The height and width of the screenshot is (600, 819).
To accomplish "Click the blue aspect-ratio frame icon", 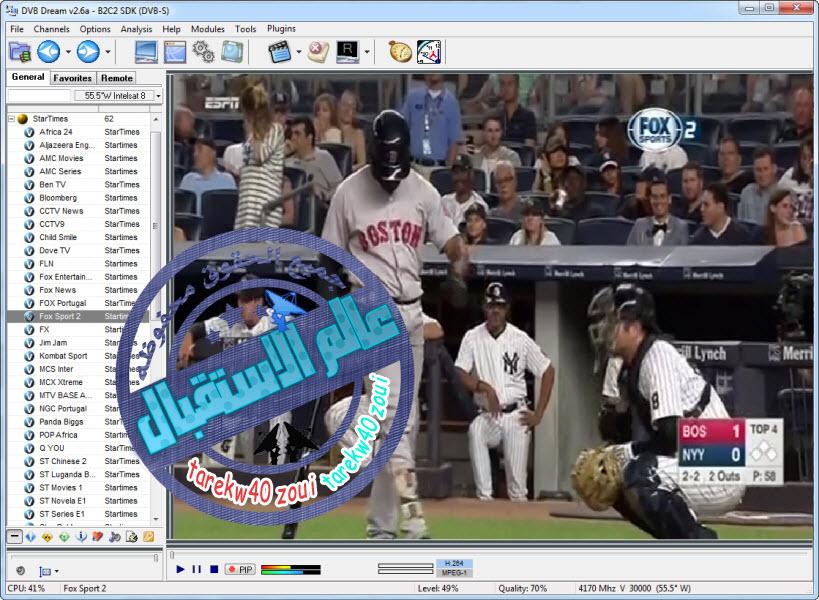I will pos(45,571).
